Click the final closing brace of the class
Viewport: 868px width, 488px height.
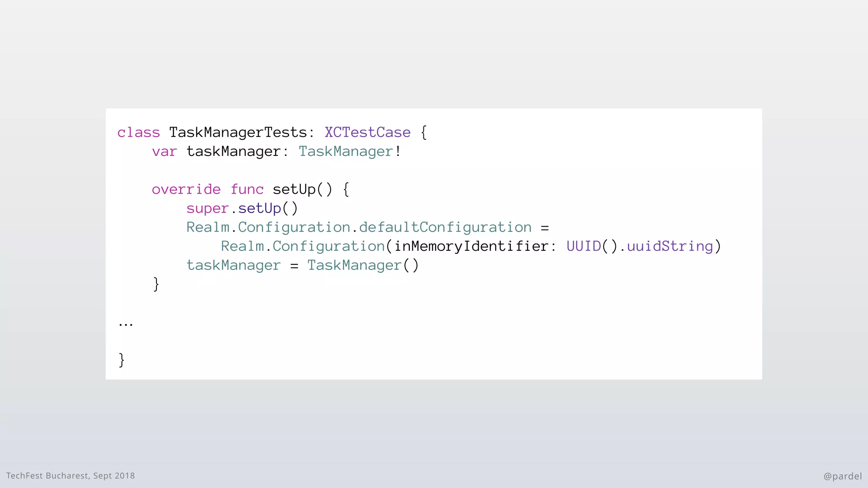(122, 360)
